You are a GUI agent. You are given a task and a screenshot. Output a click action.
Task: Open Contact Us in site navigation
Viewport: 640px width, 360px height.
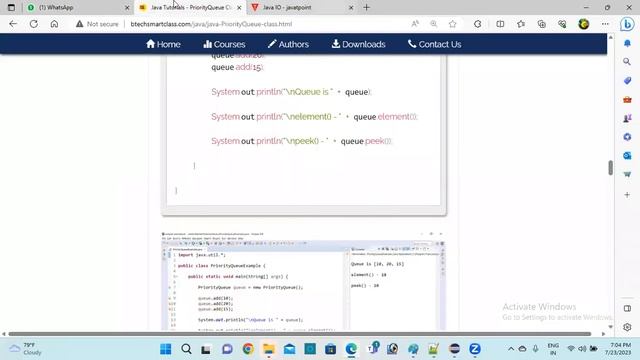click(434, 44)
